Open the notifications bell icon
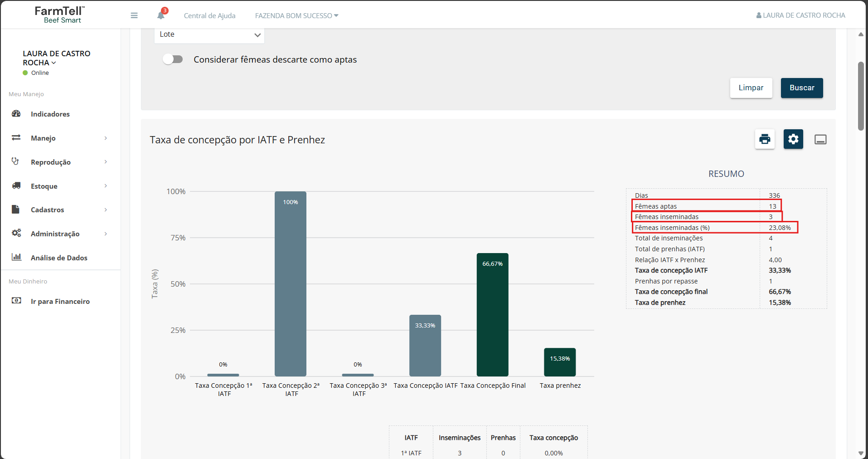The image size is (868, 459). pyautogui.click(x=161, y=15)
